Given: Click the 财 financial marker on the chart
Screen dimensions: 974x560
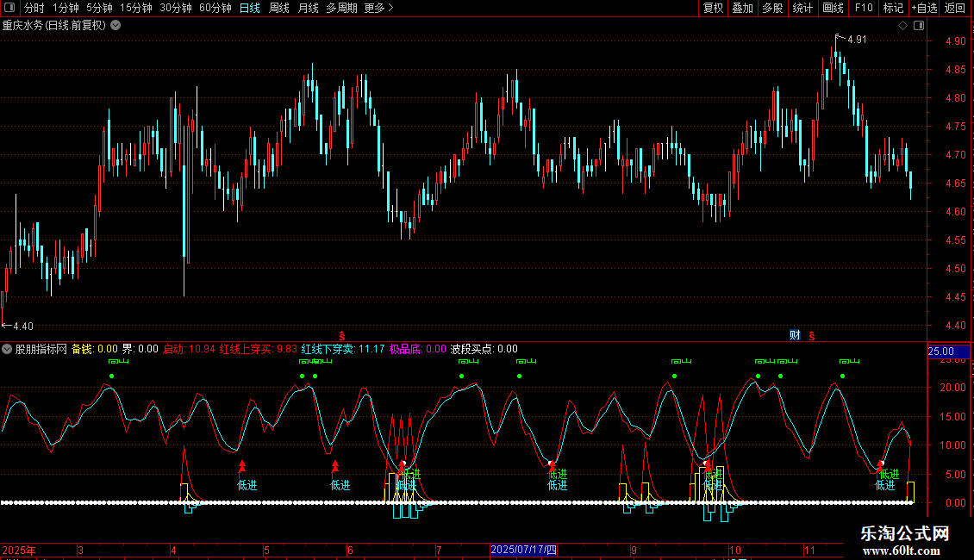Looking at the screenshot, I should tap(795, 335).
